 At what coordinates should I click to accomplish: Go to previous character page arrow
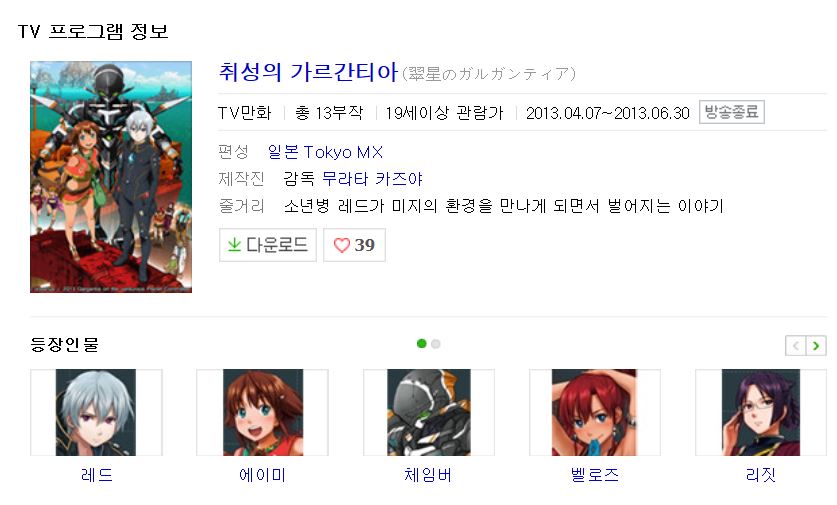pos(795,345)
